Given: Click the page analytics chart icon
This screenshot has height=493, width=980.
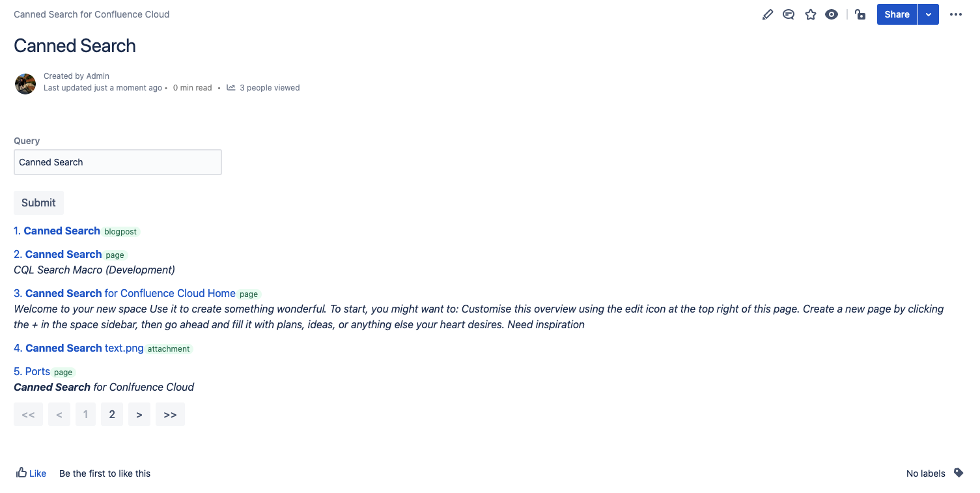Looking at the screenshot, I should (231, 88).
